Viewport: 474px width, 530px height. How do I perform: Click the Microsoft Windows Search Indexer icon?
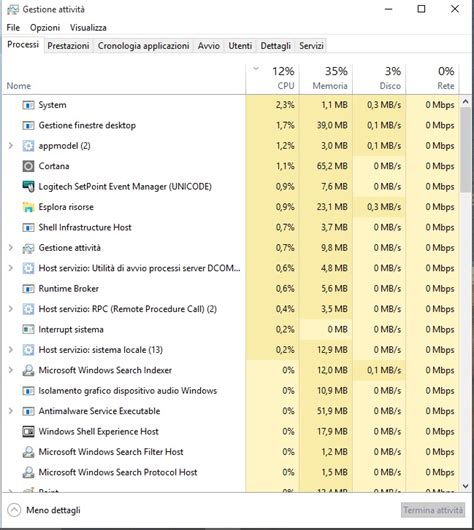[x=28, y=370]
